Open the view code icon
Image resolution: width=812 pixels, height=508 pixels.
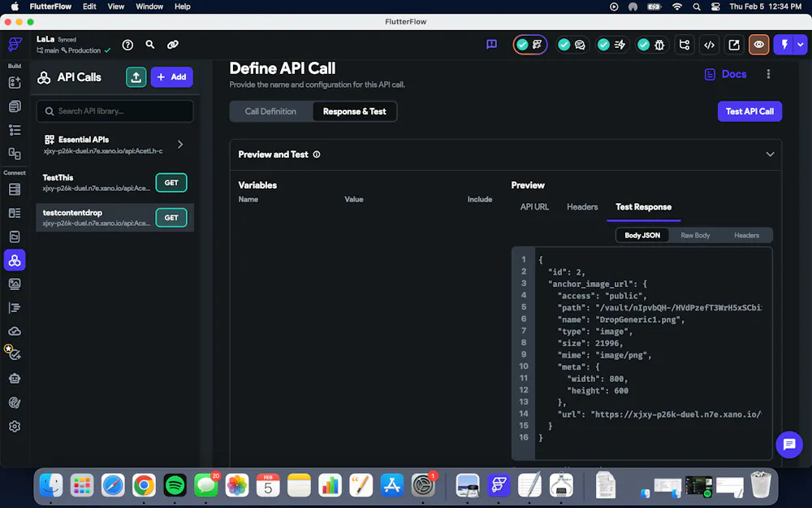pos(709,45)
